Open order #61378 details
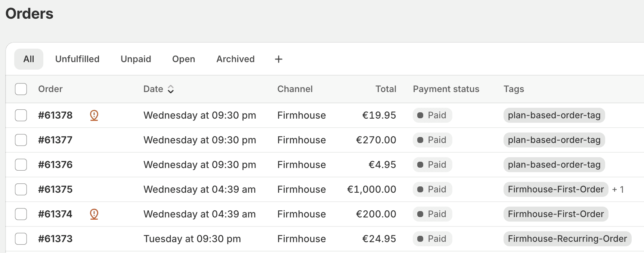Viewport: 644px width, 253px height. (55, 115)
